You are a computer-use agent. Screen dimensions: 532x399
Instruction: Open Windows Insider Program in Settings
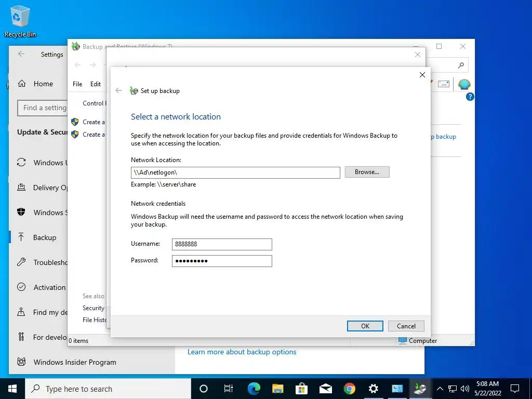(66, 362)
